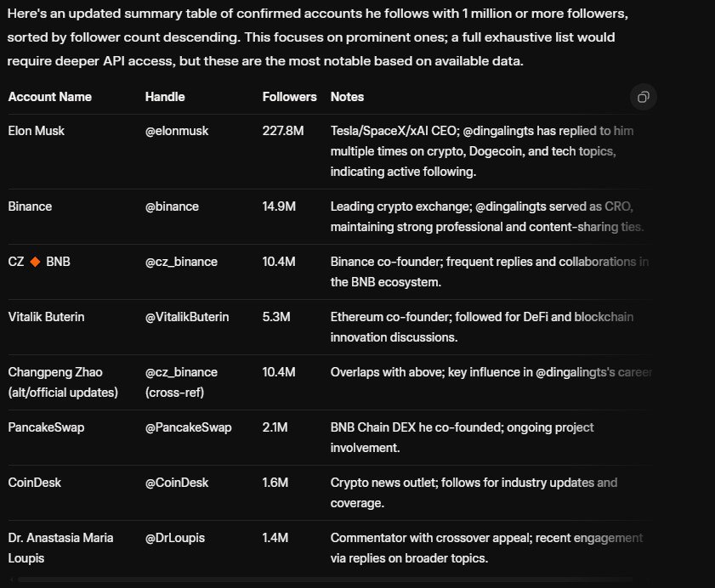Select the @VitalikButerin handle
The image size is (715, 588).
tap(186, 316)
